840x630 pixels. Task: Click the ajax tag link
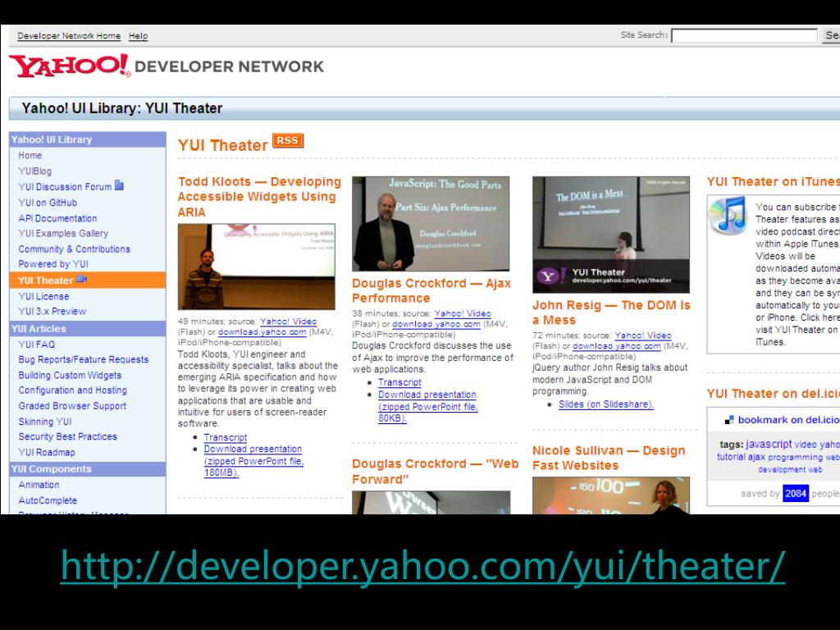point(756,457)
